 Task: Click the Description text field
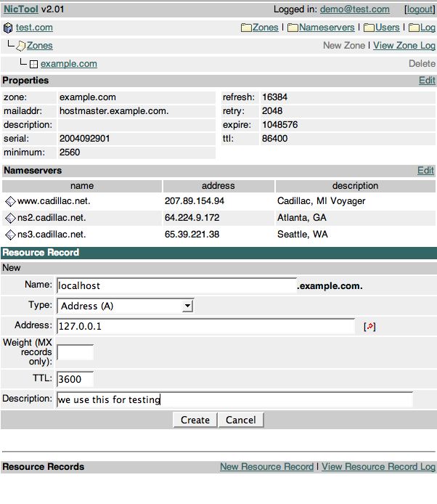coord(234,399)
